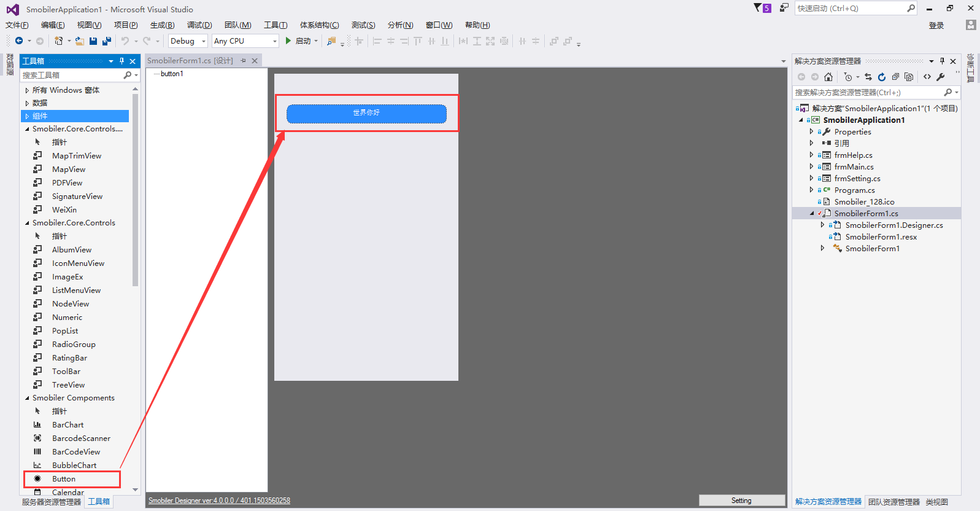Collapse all nodes in Solution Explorer
The width and height of the screenshot is (980, 511).
895,77
